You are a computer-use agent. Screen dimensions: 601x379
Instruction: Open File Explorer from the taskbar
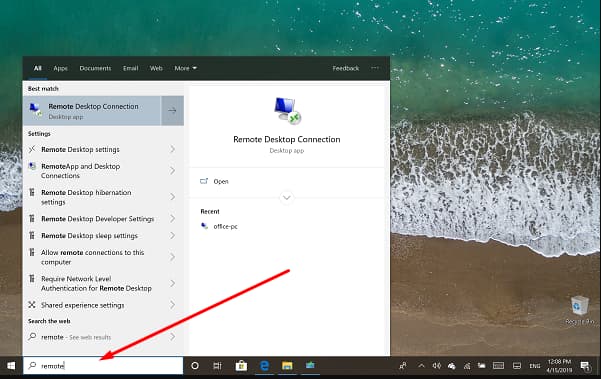tap(287, 366)
